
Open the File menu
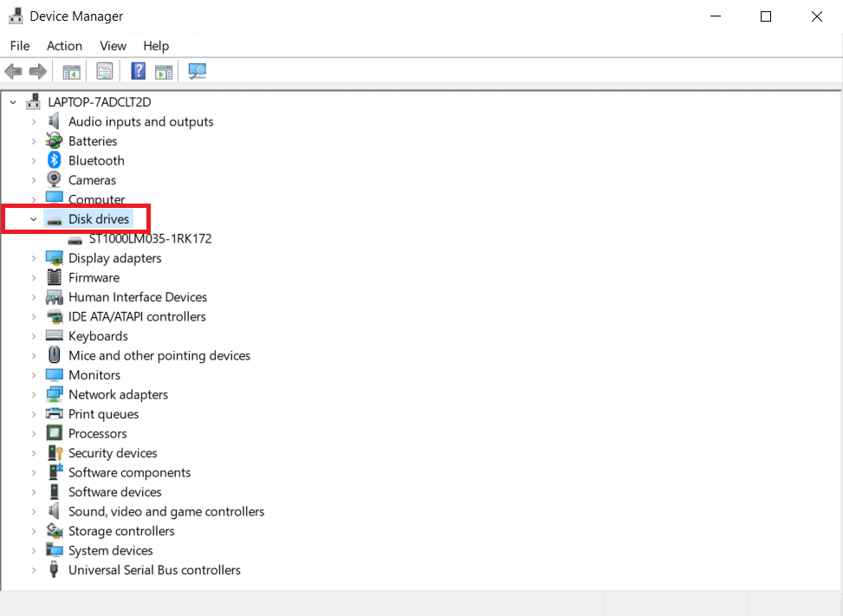coord(19,45)
